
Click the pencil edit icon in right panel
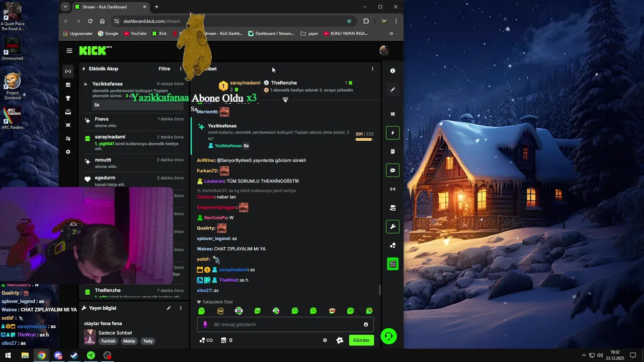(393, 89)
